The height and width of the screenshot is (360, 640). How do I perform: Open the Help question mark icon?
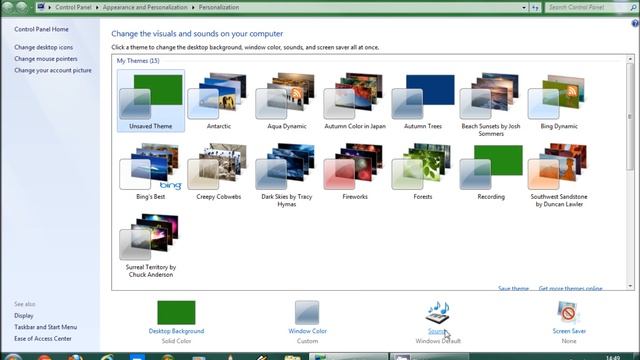pyautogui.click(x=636, y=24)
